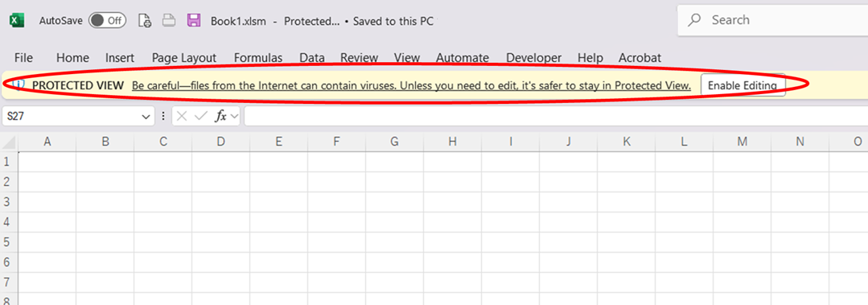The width and height of the screenshot is (868, 305).
Task: Go to the Data tab
Action: 312,58
